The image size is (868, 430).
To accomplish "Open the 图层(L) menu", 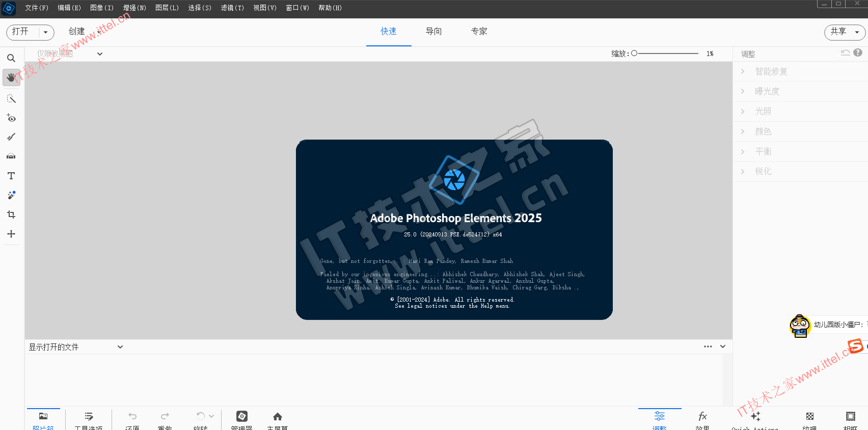I will coord(167,8).
